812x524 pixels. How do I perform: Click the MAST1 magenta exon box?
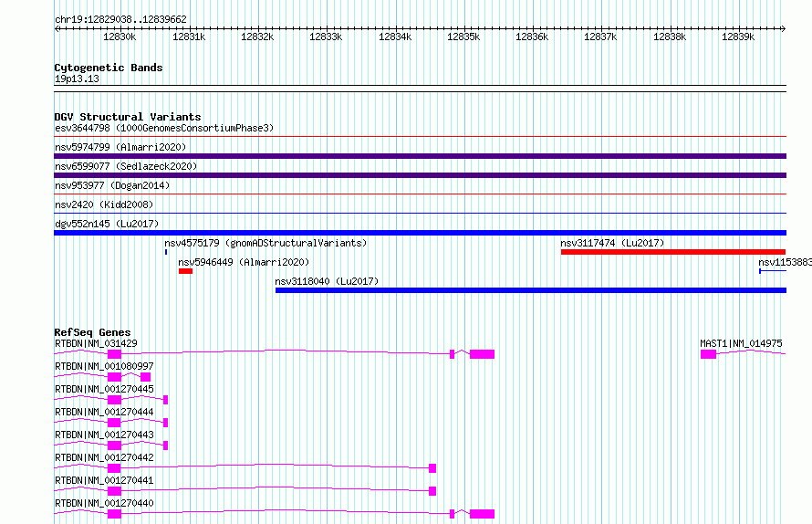coord(708,354)
